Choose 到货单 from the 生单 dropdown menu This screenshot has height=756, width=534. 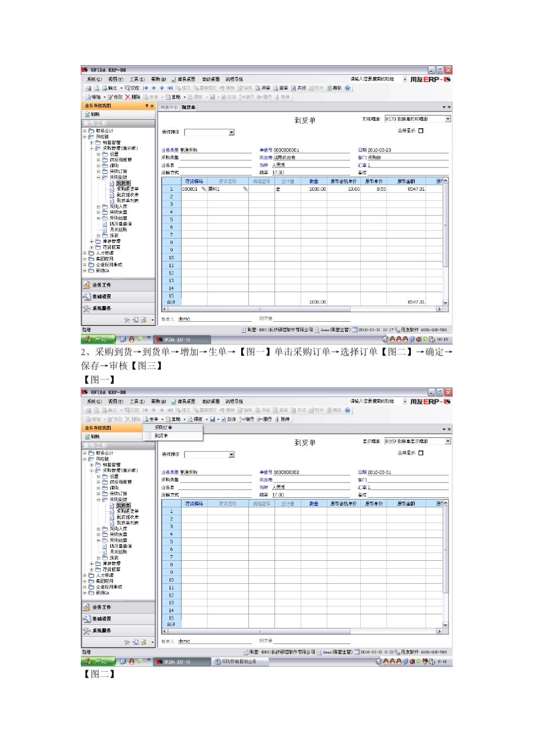point(161,435)
